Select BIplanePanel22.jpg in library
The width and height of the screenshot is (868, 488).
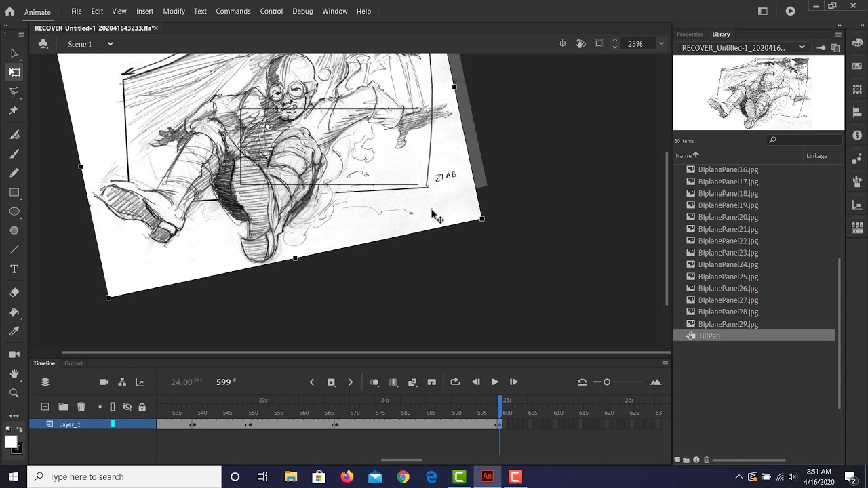click(728, 241)
